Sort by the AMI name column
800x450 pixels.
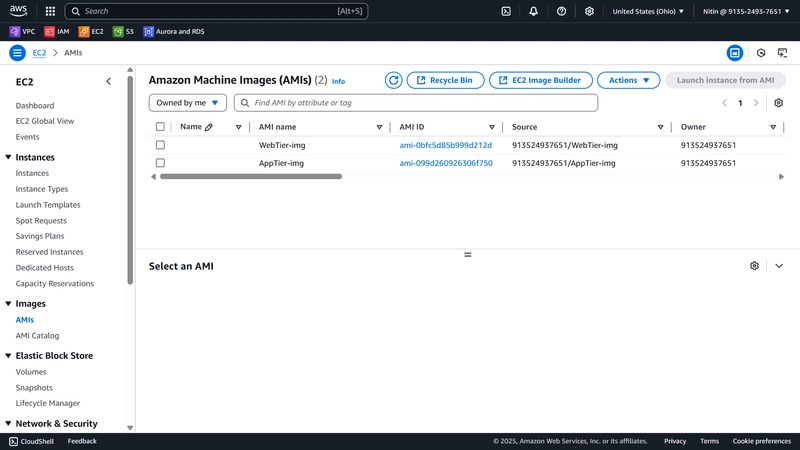379,127
